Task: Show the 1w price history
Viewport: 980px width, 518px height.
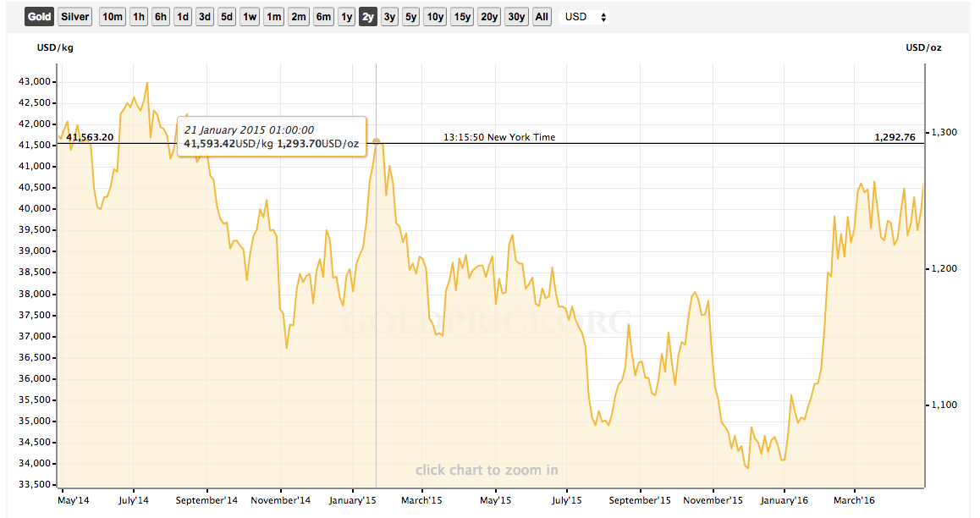Action: tap(250, 17)
